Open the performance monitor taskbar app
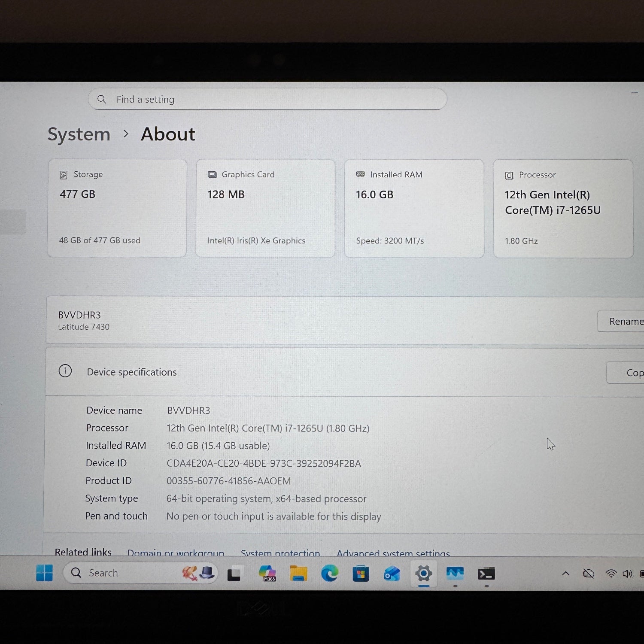Screen dimensions: 644x644 point(455,573)
